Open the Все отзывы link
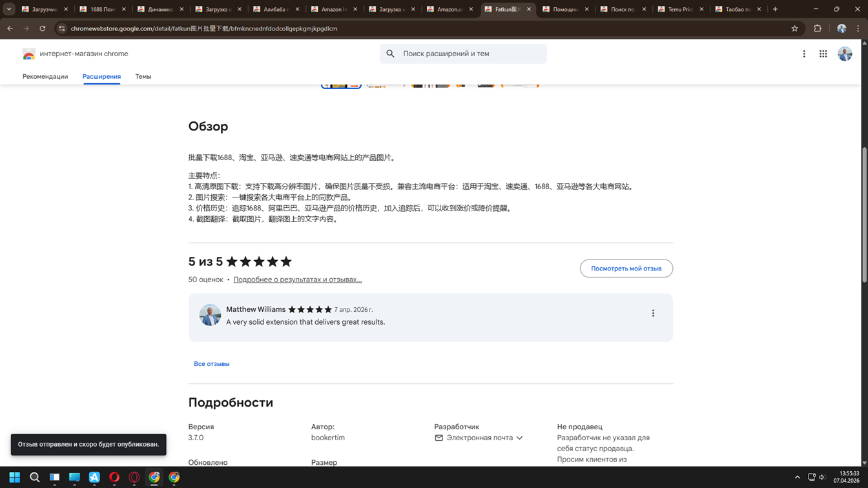Viewport: 868px width, 488px height. click(212, 364)
